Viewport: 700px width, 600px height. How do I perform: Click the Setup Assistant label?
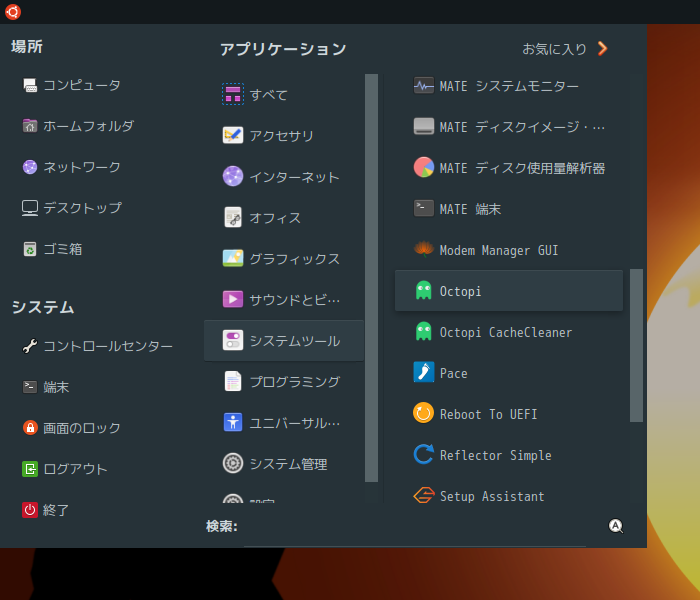[x=492, y=496]
